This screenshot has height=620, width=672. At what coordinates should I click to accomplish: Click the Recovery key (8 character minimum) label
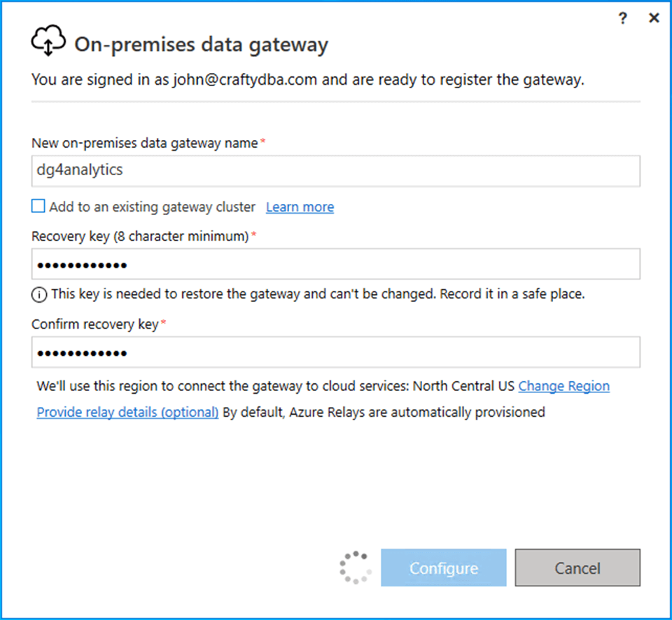coord(140,237)
